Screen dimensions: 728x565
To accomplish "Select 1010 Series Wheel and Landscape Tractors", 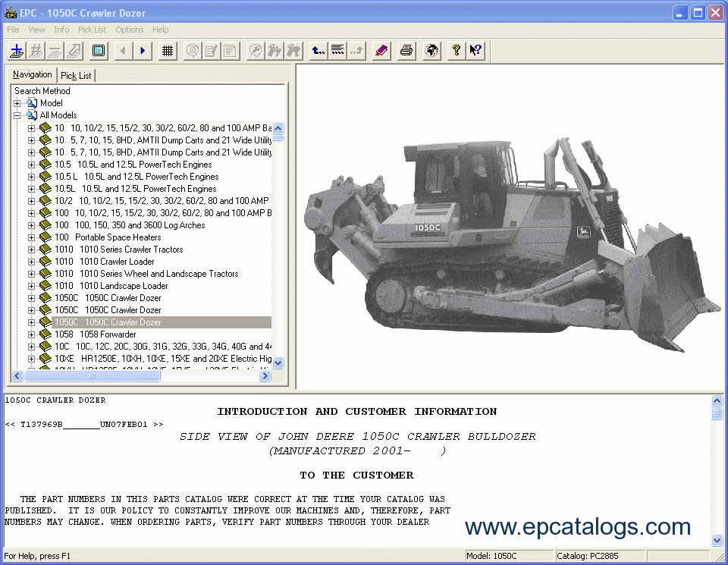I will [146, 274].
